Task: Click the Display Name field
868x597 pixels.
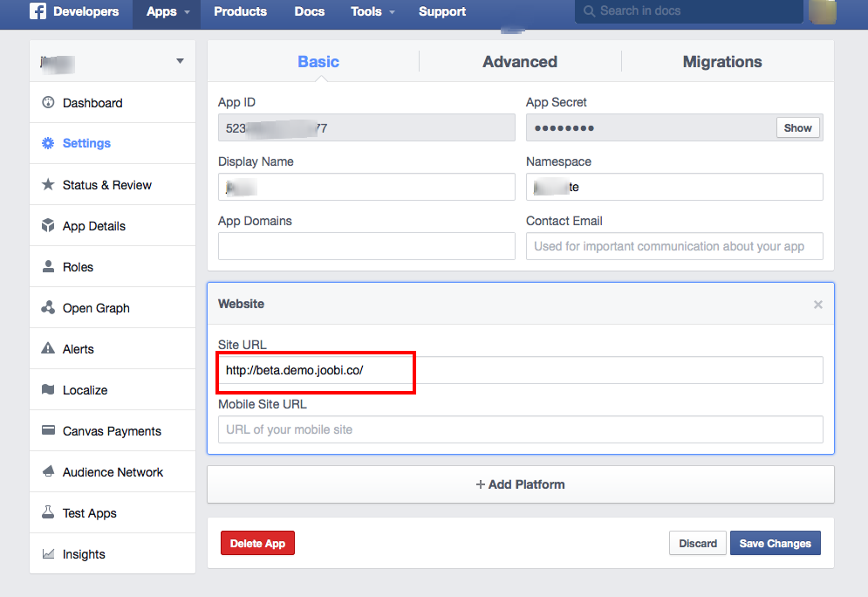Action: point(366,187)
